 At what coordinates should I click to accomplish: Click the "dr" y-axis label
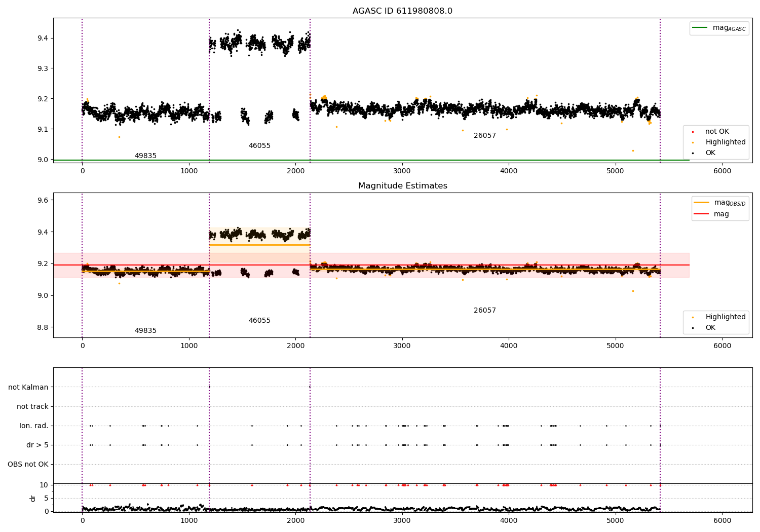[x=33, y=498]
